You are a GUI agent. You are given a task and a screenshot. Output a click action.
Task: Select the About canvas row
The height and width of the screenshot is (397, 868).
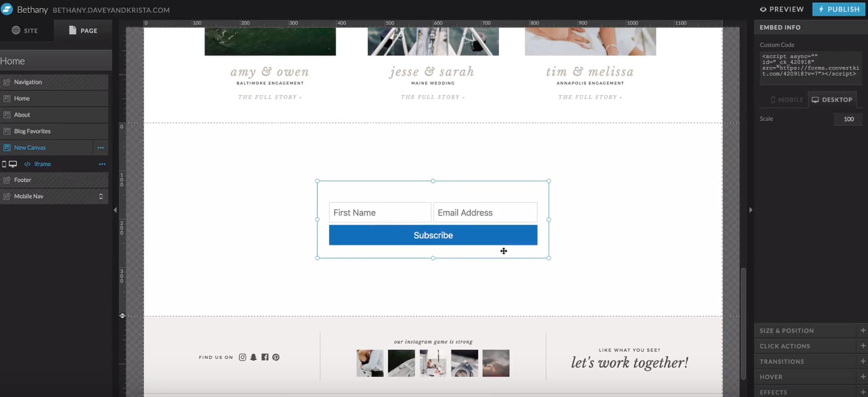[54, 115]
